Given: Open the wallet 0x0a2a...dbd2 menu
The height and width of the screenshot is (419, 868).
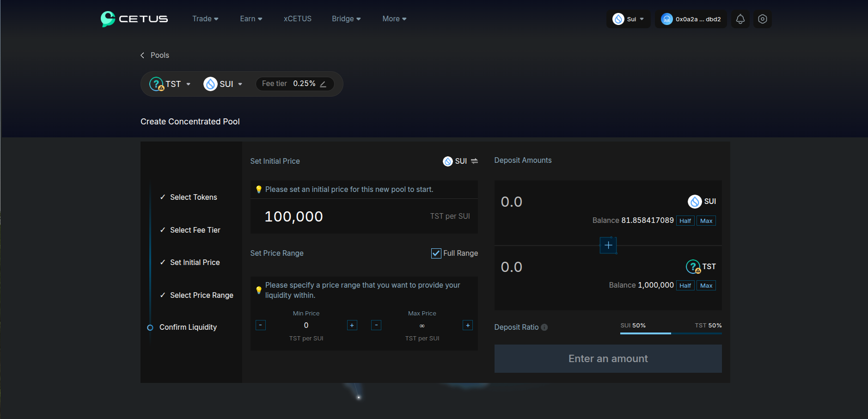Looking at the screenshot, I should [691, 19].
